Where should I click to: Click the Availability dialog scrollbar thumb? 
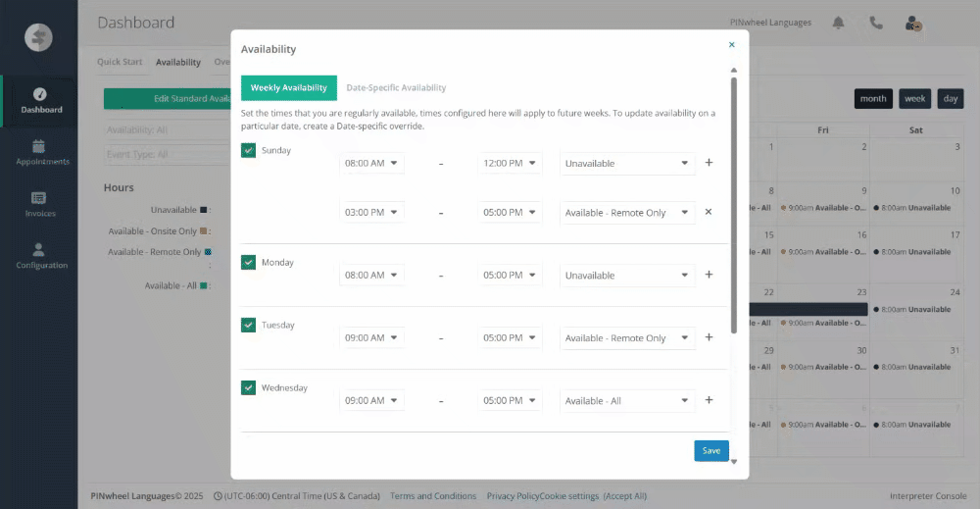coord(734,205)
